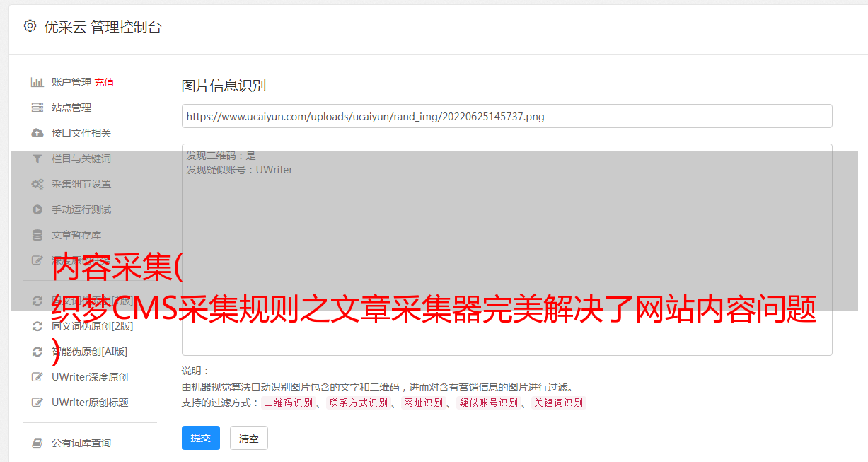The image size is (868, 462).
Task: Select 采集细节设置 in the sidebar
Action: [81, 184]
